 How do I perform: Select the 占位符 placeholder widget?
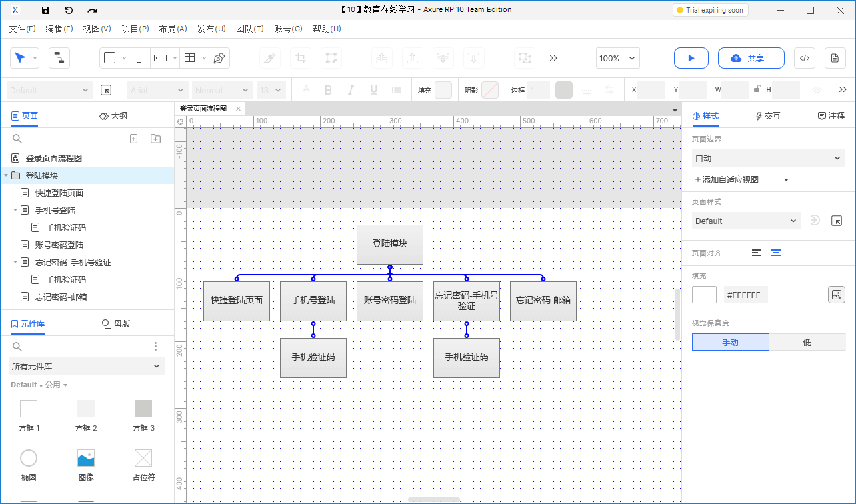(143, 465)
